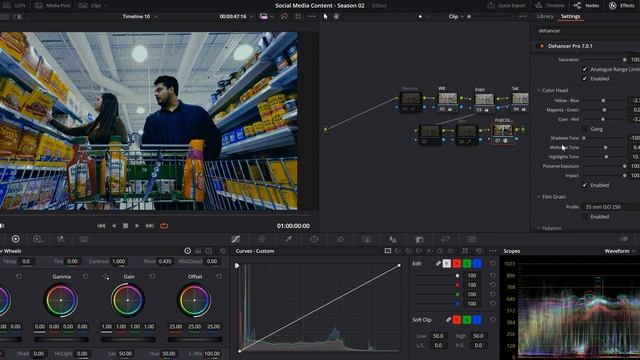Click the Quick Export button
The image size is (640, 360).
tap(507, 5)
